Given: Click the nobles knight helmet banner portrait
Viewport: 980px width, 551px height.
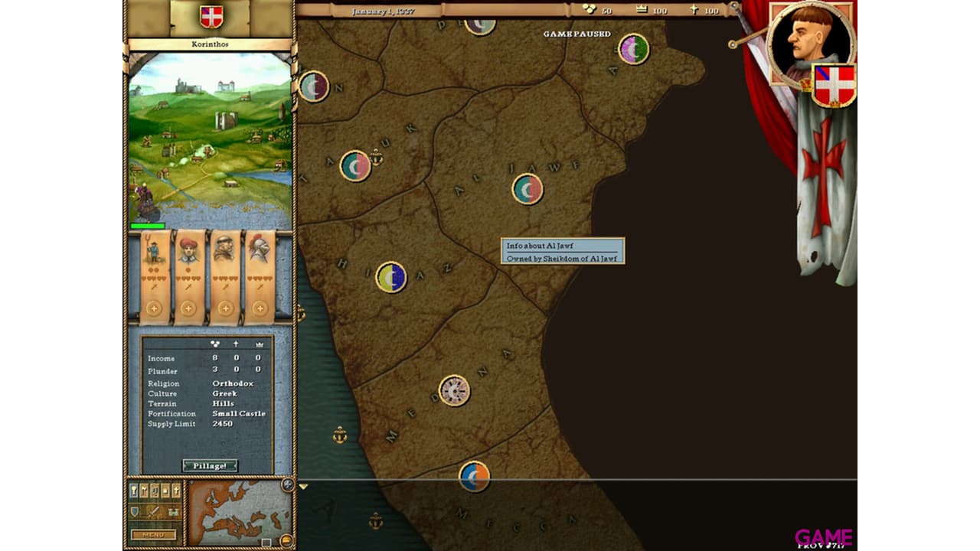Looking at the screenshot, I should (259, 249).
